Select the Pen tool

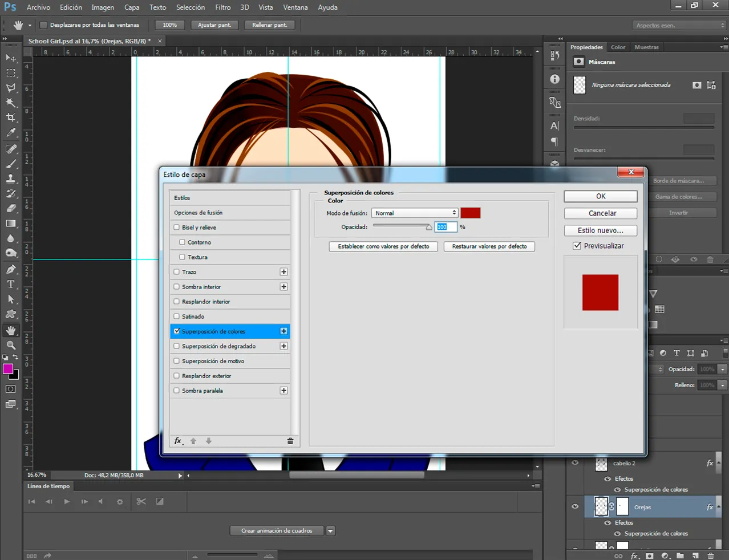coord(11,269)
